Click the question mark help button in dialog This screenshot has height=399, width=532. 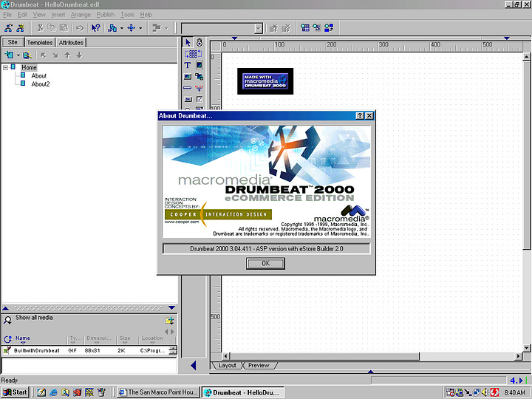tap(360, 116)
